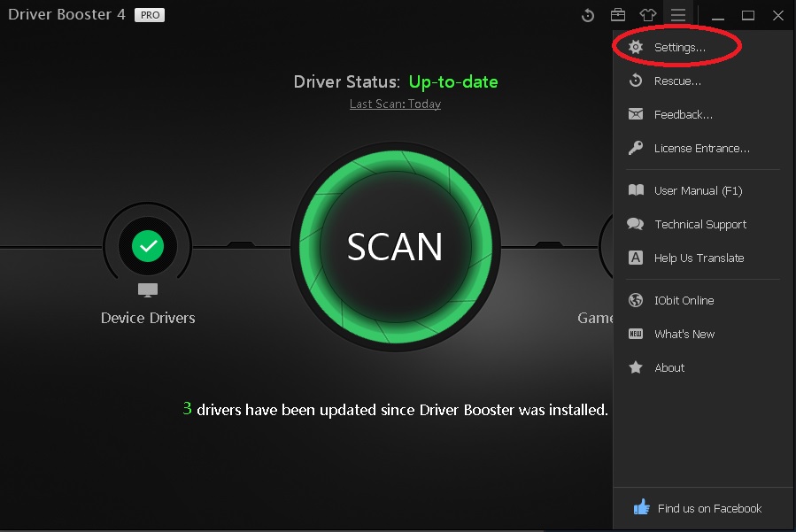Open the Skin t-shirt icon
Image resolution: width=796 pixels, height=532 pixels.
coord(648,15)
